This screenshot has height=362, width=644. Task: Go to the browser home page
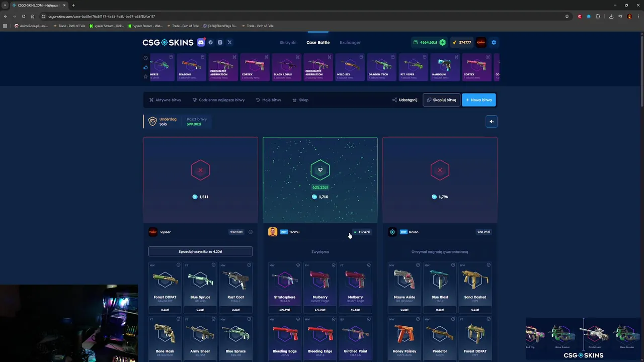click(x=33, y=16)
